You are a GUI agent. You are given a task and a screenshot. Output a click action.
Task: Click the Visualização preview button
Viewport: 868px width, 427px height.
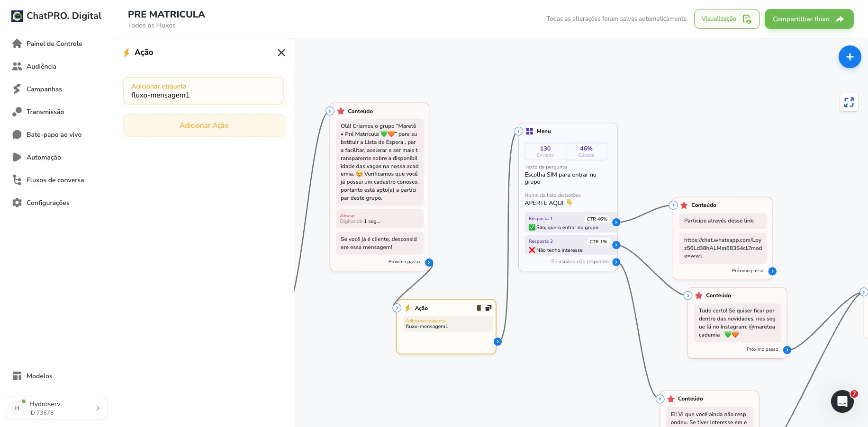point(726,19)
